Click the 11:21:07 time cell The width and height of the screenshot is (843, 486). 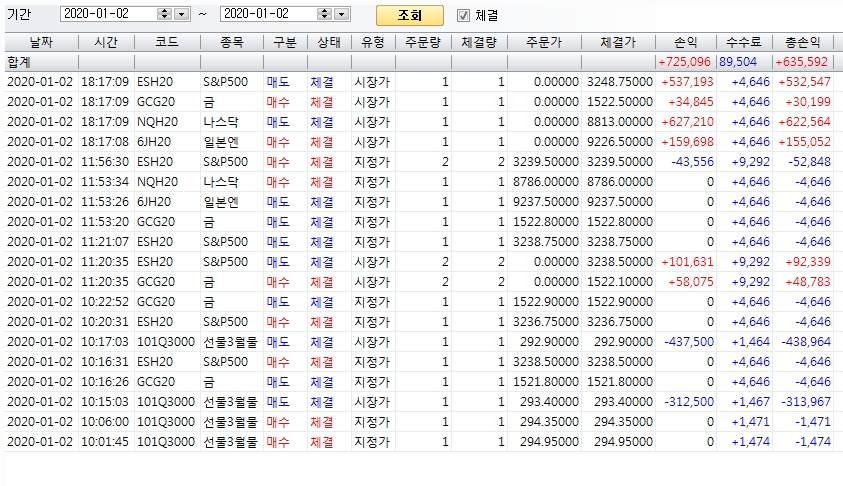coord(105,242)
